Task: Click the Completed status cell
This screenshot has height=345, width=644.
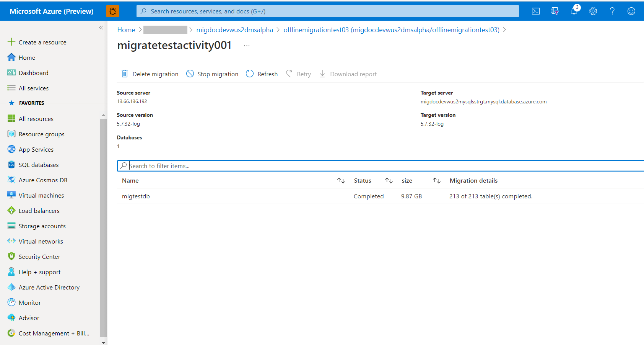Action: click(369, 196)
